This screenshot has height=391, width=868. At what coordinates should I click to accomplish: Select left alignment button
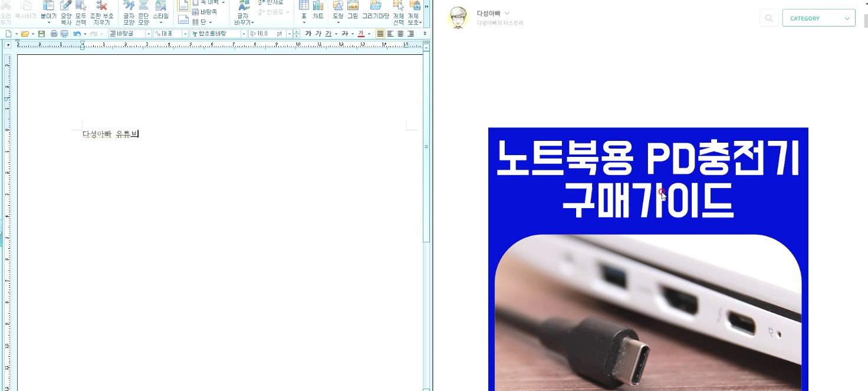[x=390, y=34]
